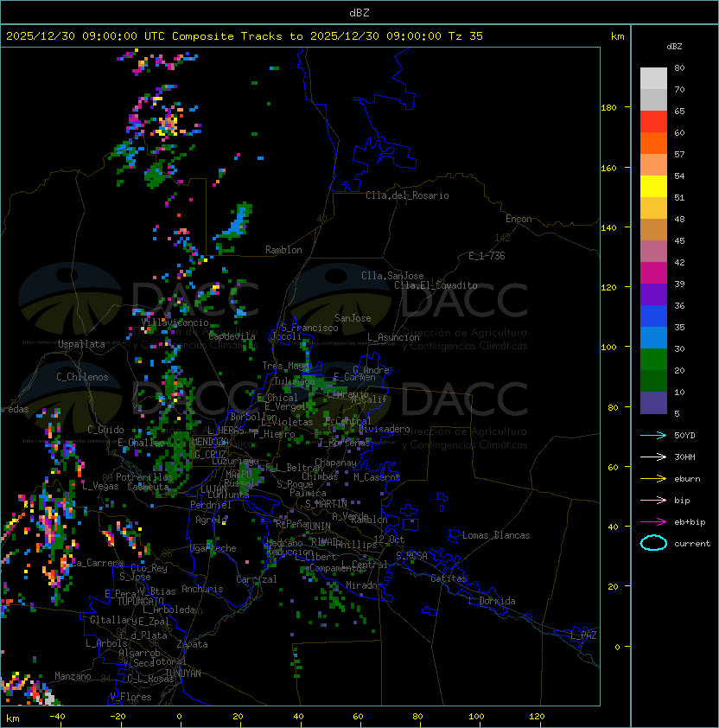Viewport: 719px width, 728px height.
Task: Click the E_1-736 map label
Action: [x=487, y=255]
